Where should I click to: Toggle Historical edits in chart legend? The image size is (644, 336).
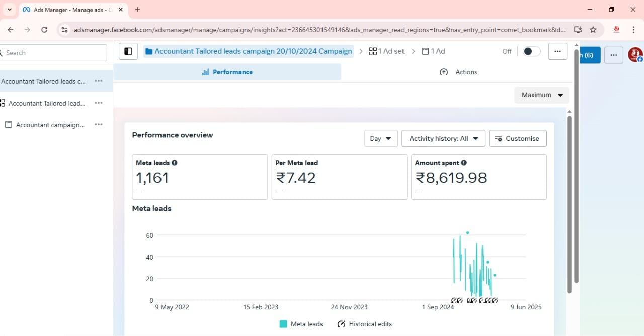pos(364,324)
